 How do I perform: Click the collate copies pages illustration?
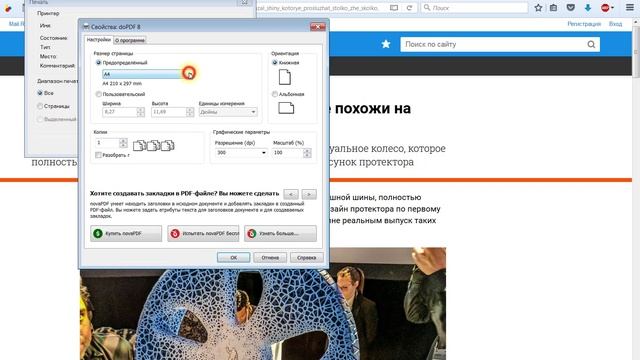tap(153, 145)
